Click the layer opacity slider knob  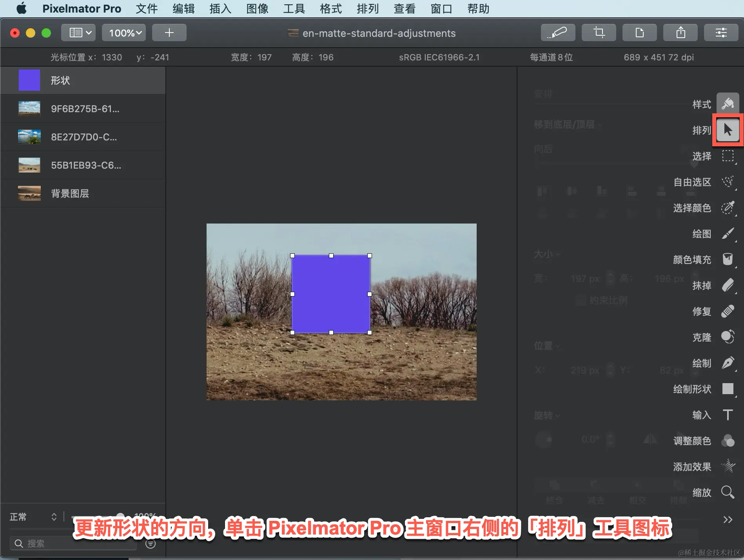(x=120, y=516)
